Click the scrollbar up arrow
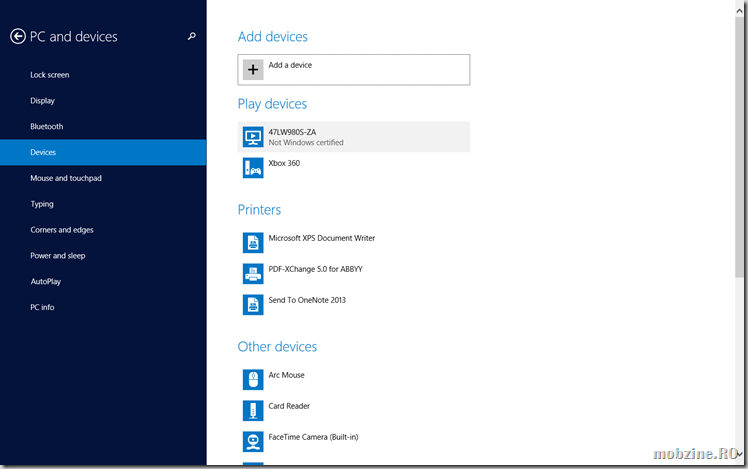Image resolution: width=748 pixels, height=469 pixels. click(739, 10)
